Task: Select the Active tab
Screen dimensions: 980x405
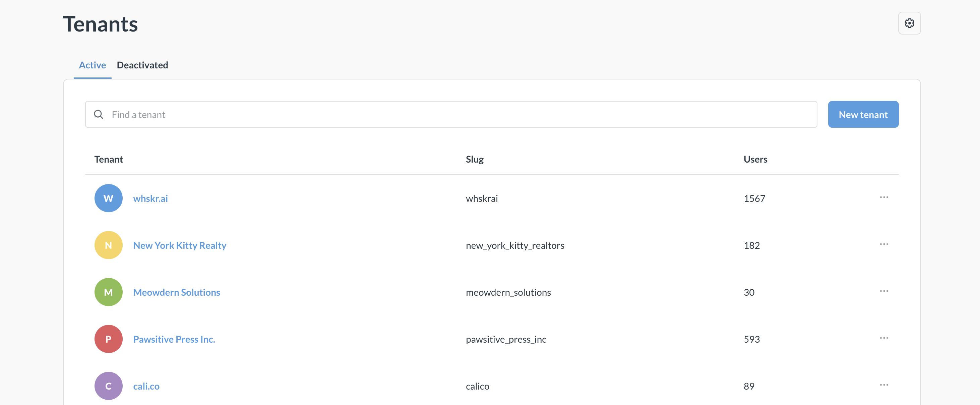Action: click(93, 65)
